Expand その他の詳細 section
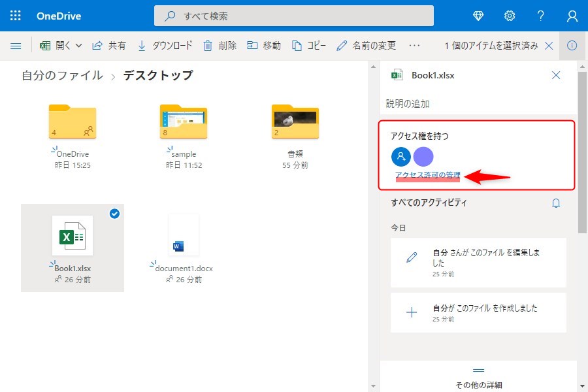 478,378
